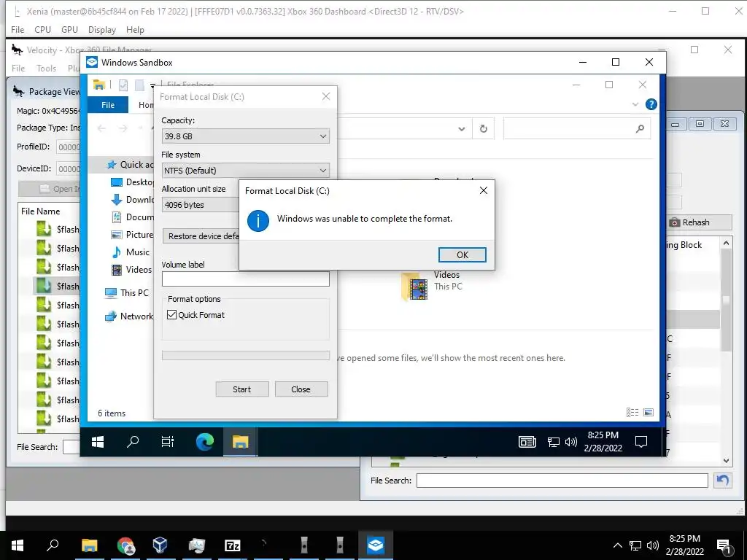Open Xenia Help menu
The height and width of the screenshot is (560, 747).
[135, 29]
